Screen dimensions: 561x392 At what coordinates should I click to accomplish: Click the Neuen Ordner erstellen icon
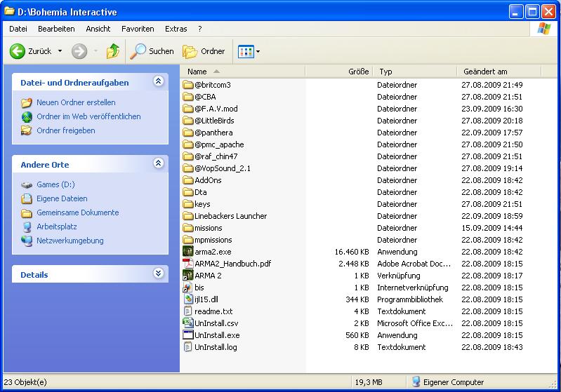point(27,102)
